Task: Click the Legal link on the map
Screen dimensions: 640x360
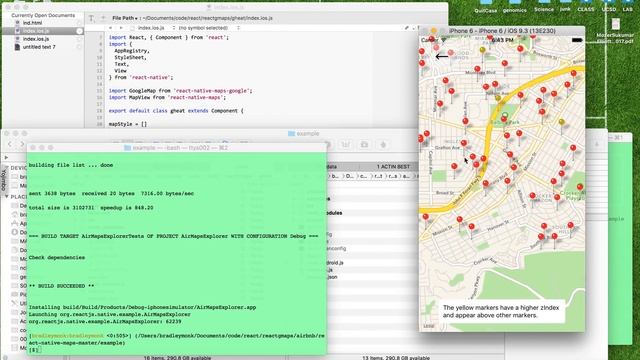Action: [429, 326]
